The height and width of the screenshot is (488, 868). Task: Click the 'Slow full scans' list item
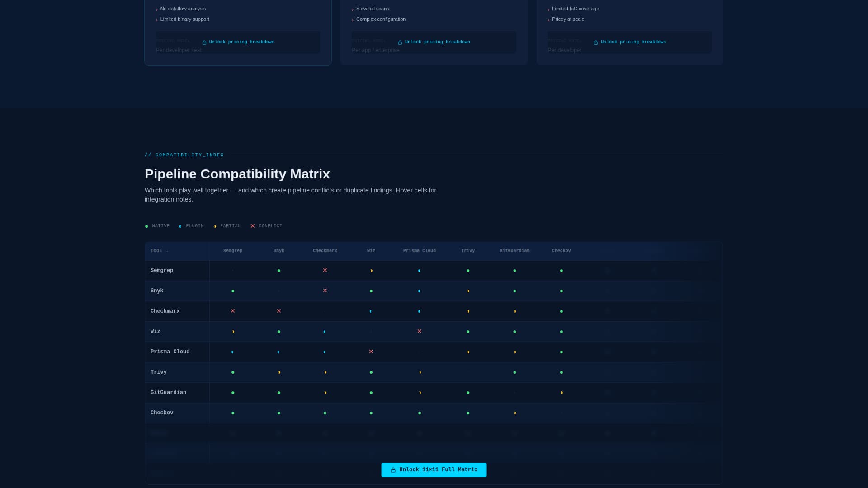(370, 9)
